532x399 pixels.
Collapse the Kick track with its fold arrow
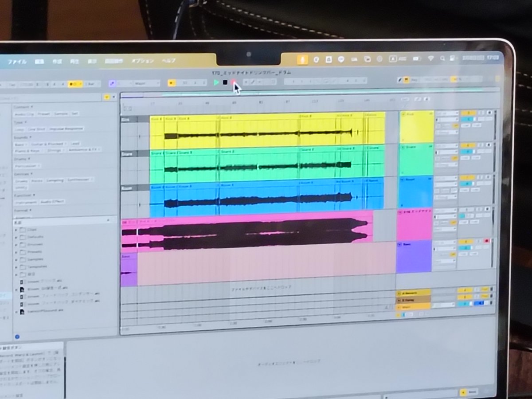pyautogui.click(x=403, y=114)
